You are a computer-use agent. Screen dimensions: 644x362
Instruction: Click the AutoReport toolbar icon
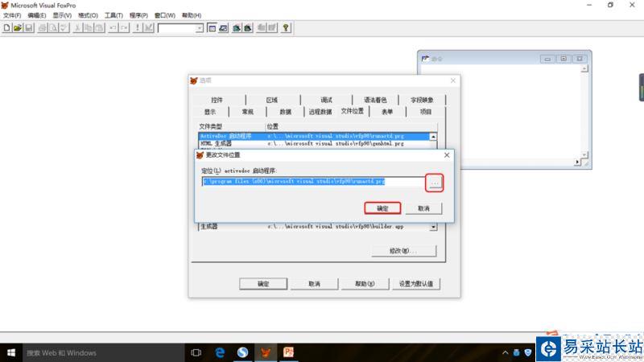pos(272,28)
